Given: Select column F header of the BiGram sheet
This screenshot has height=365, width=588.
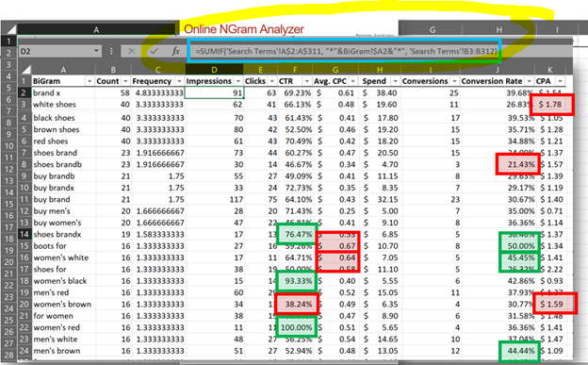Looking at the screenshot, I should (x=295, y=70).
